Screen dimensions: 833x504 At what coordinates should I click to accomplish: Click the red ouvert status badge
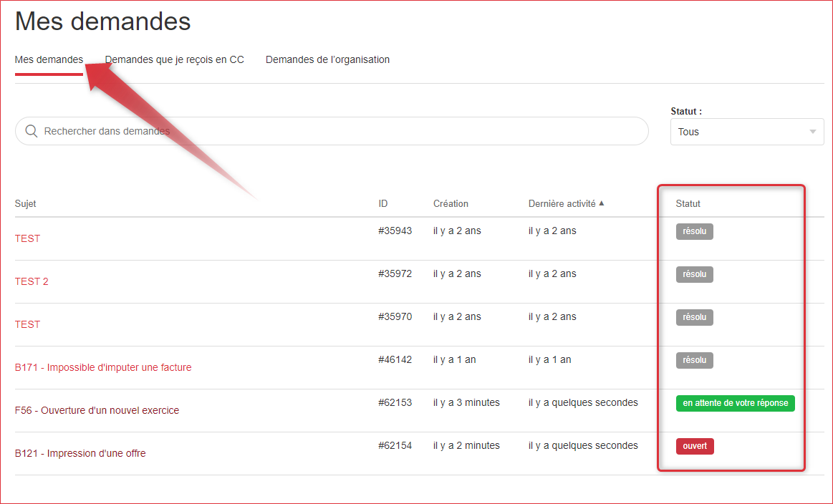point(694,446)
